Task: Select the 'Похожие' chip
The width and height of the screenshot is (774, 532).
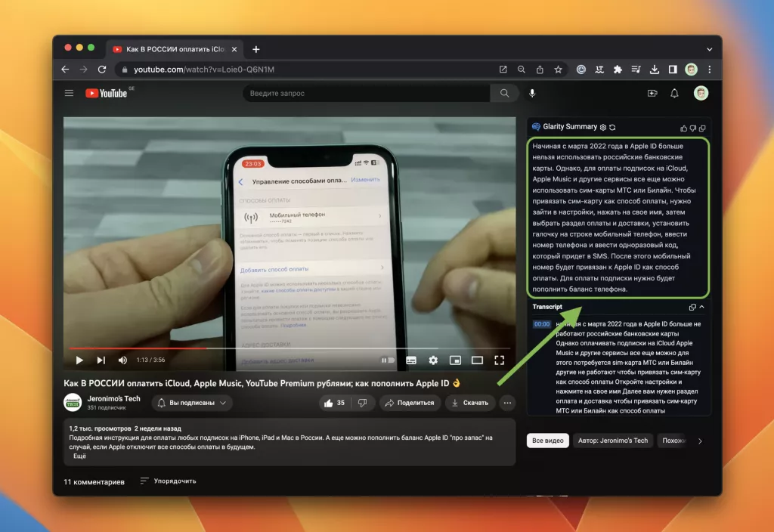Action: click(x=673, y=441)
